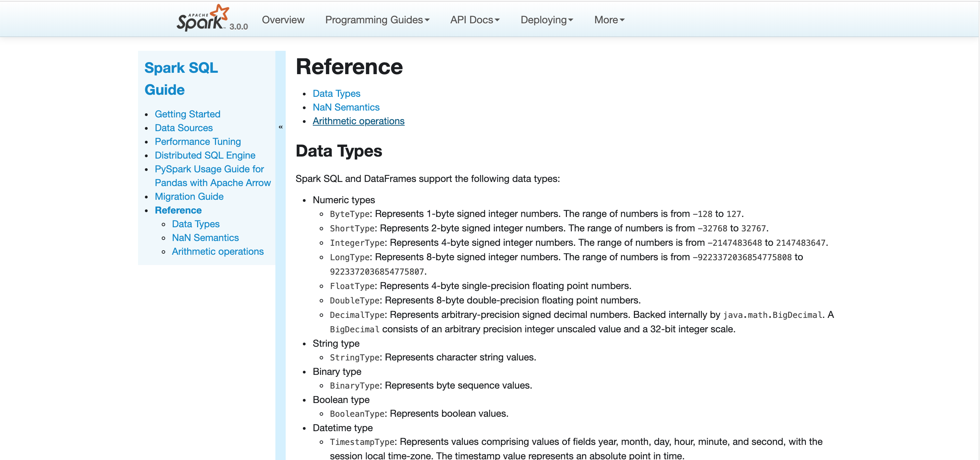Viewport: 980px width, 460px height.
Task: Go to Migration Guide in the sidebar
Action: click(189, 196)
